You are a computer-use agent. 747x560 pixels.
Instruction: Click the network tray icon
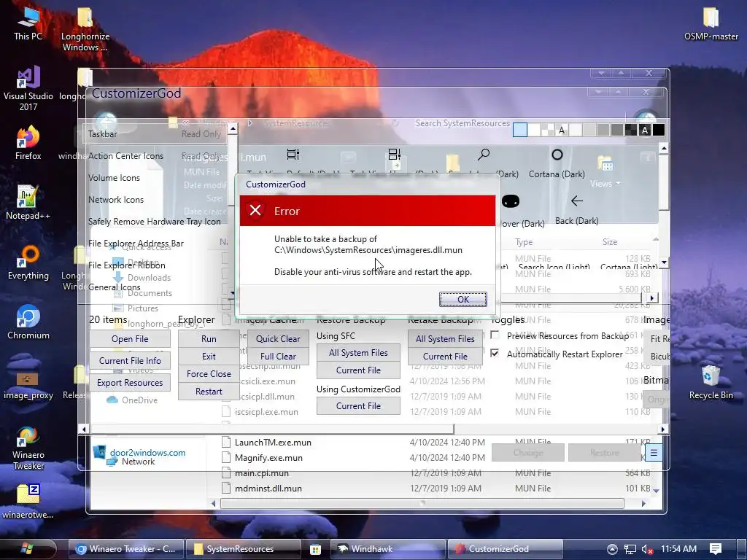630,549
